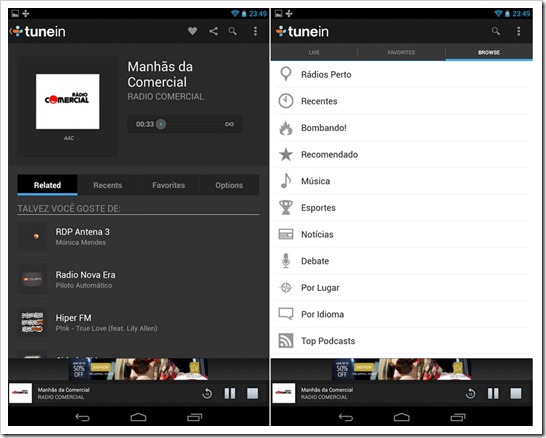Tap the radio icon beside Notícias
This screenshot has width=546, height=438.
[286, 234]
